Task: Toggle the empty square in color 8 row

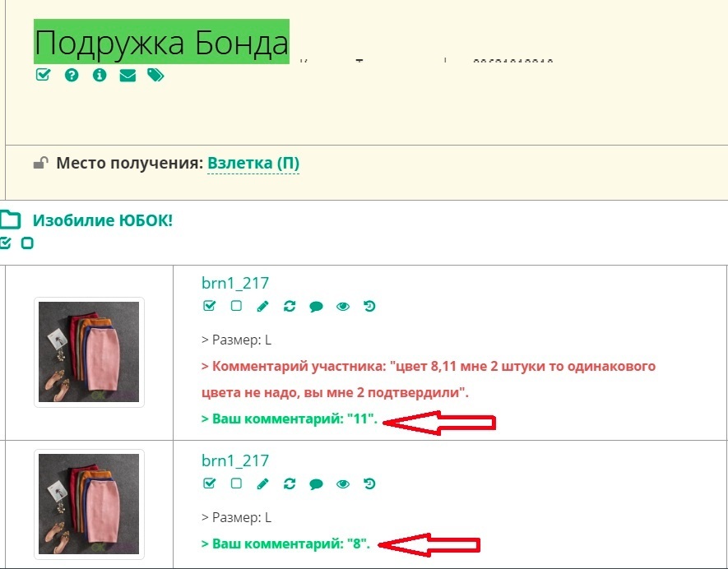Action: (236, 483)
